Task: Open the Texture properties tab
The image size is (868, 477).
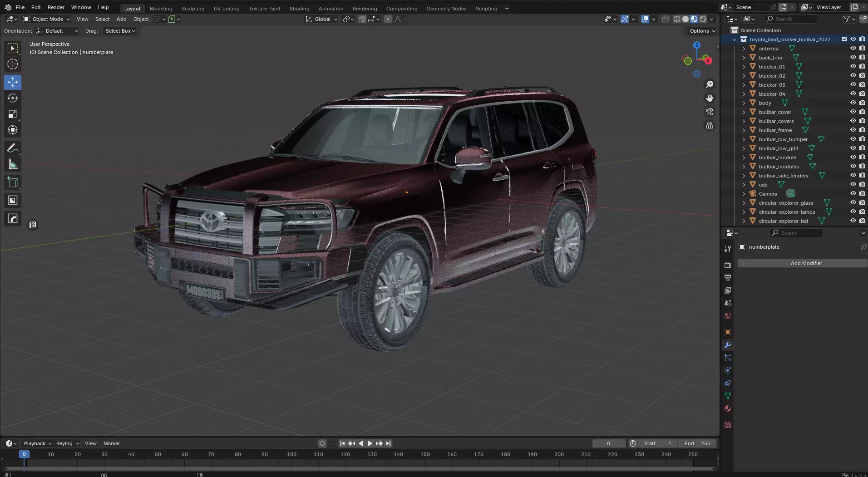Action: point(728,425)
